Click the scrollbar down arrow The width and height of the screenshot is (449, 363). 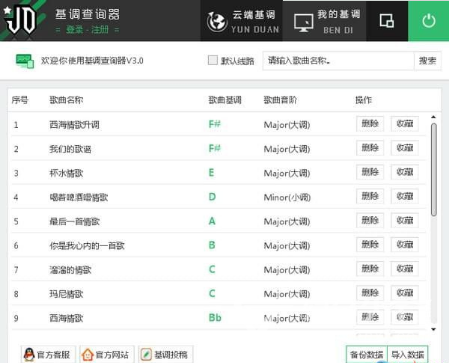(433, 329)
